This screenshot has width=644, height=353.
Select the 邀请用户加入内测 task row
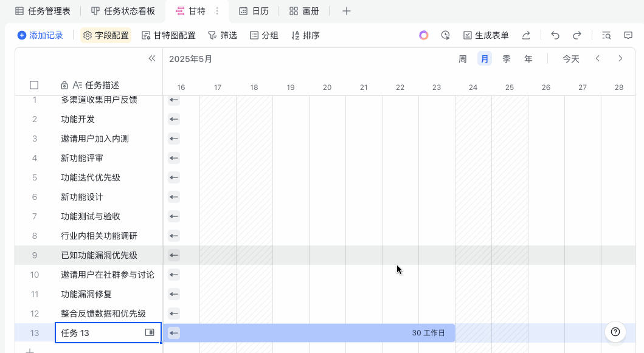click(x=89, y=139)
